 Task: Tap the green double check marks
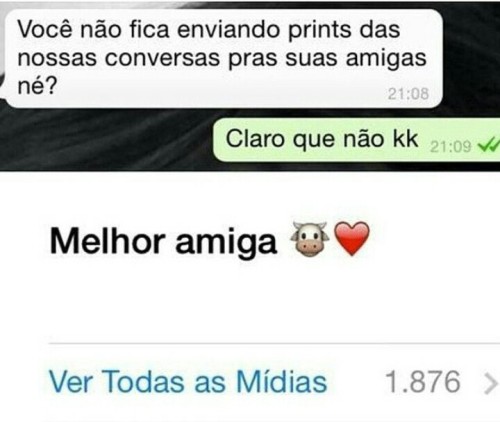(489, 146)
